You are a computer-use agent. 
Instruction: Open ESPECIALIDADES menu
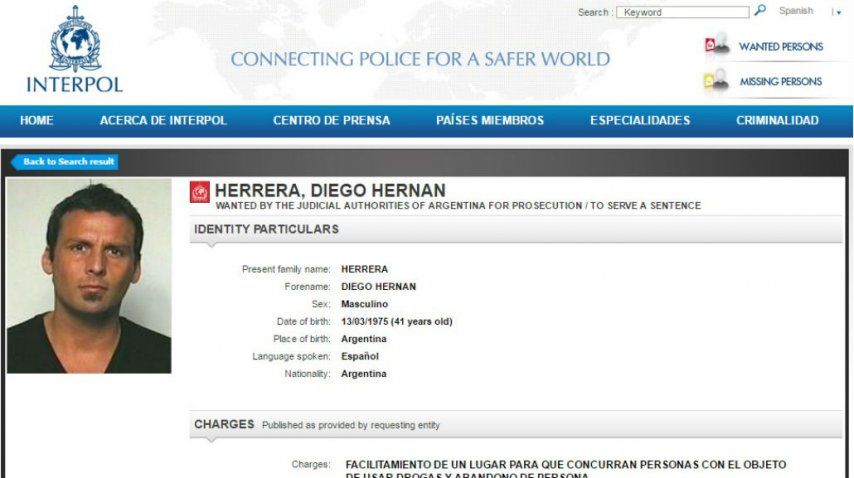point(640,120)
